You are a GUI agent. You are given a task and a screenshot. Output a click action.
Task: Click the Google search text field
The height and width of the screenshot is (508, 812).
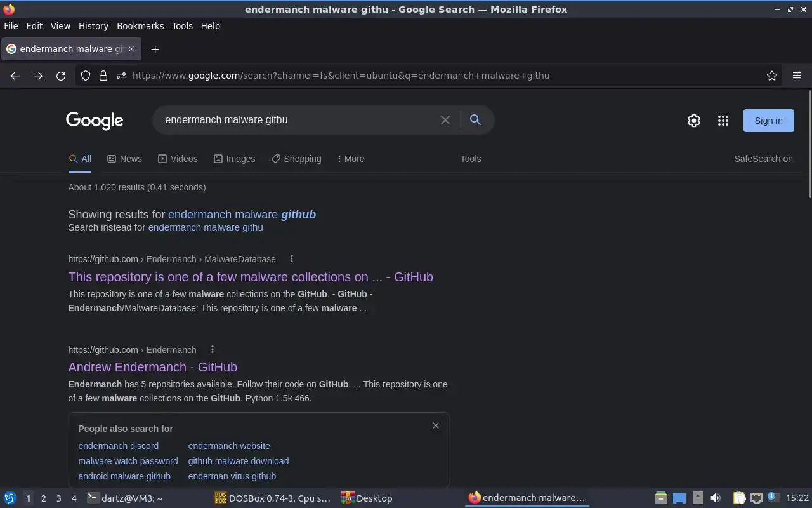click(x=298, y=120)
